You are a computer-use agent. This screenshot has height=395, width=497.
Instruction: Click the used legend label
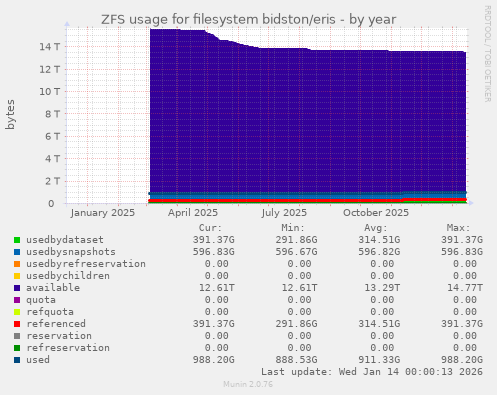pos(38,360)
